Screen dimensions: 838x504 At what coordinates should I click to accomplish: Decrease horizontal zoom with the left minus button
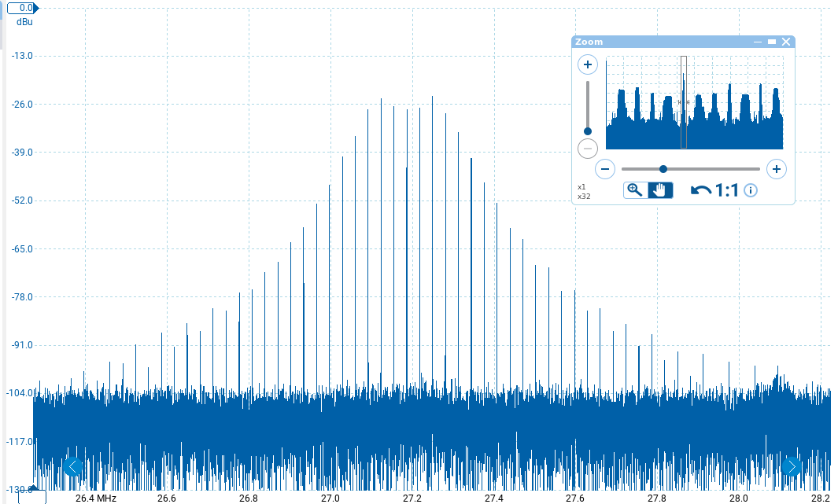pyautogui.click(x=605, y=168)
